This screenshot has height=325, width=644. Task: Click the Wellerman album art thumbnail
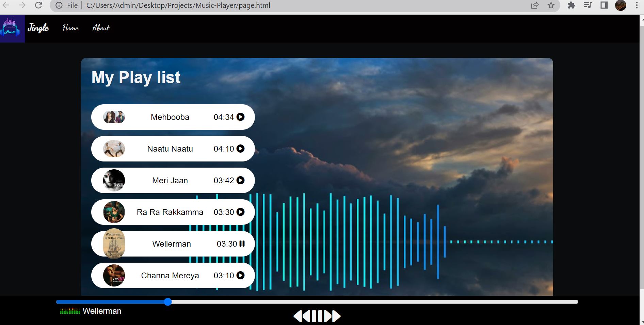[x=114, y=244]
